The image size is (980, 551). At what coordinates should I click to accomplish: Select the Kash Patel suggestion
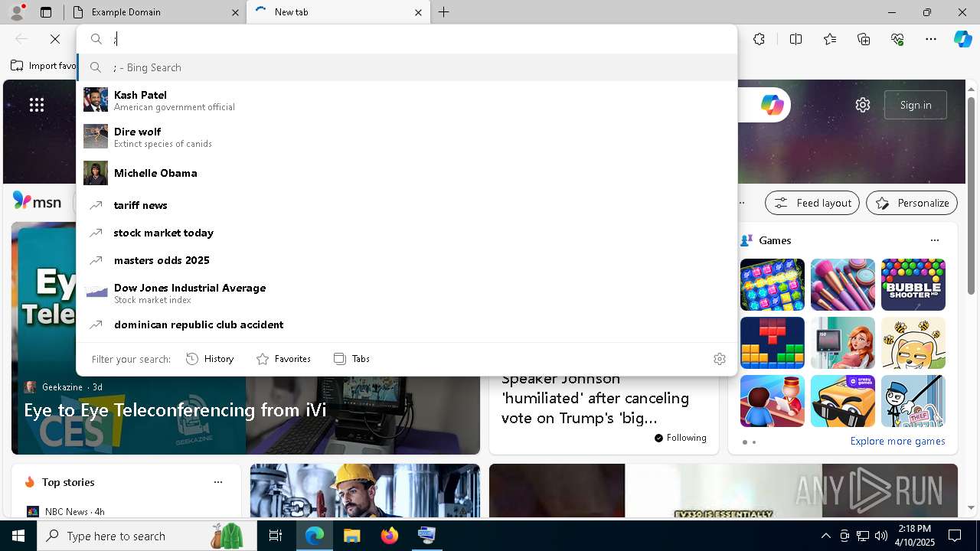point(407,99)
